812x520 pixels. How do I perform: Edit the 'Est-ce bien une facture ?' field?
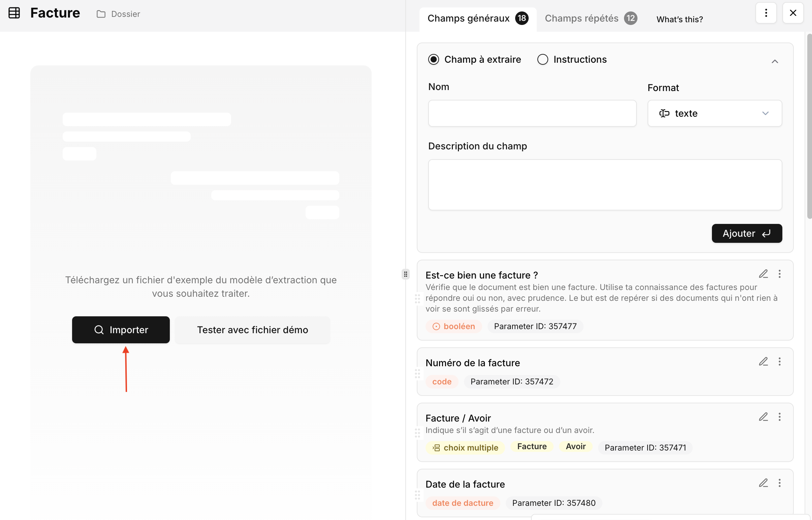[763, 273]
